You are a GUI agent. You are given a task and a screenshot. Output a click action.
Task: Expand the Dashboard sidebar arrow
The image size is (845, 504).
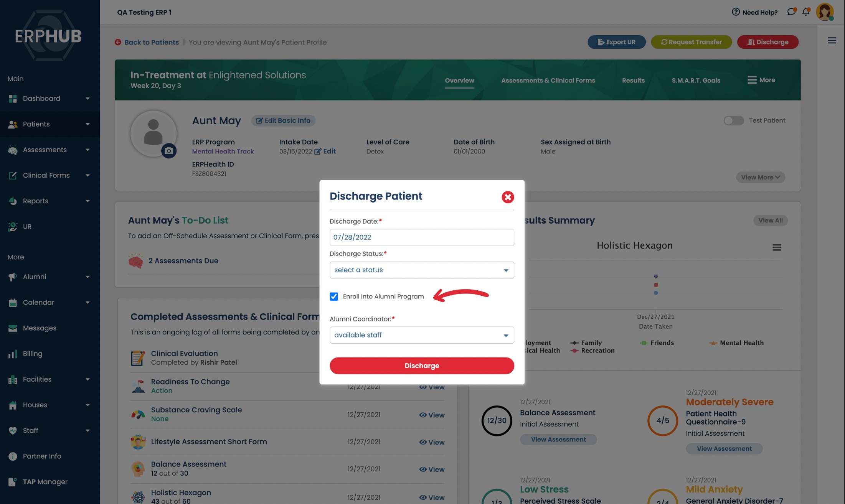coord(87,99)
